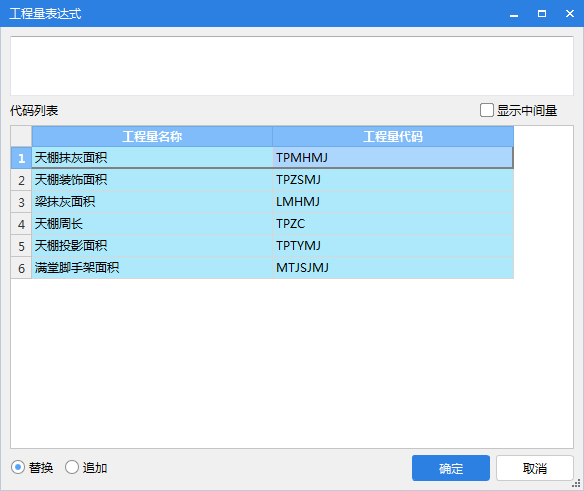
Task: Close the 工程量表达式 dialog
Action: (x=569, y=14)
